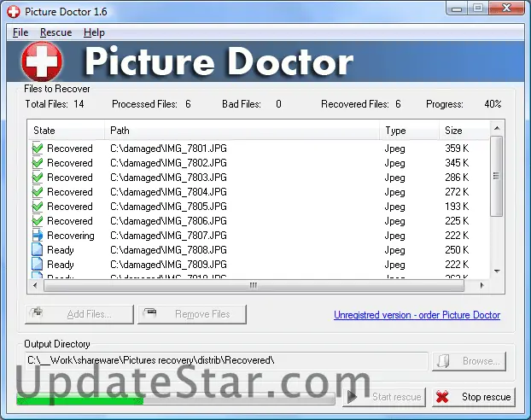531x420 pixels.
Task: Click the ready file icon for IMG_7808.JPG
Action: point(37,249)
